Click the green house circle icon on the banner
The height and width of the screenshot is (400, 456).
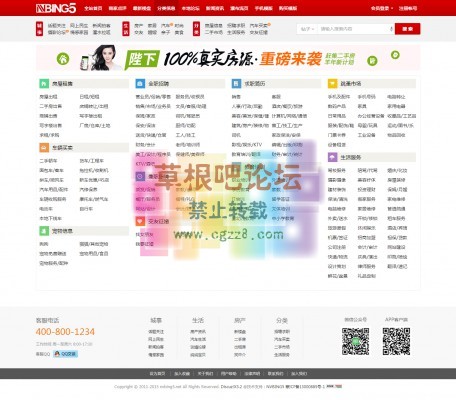tap(63, 59)
